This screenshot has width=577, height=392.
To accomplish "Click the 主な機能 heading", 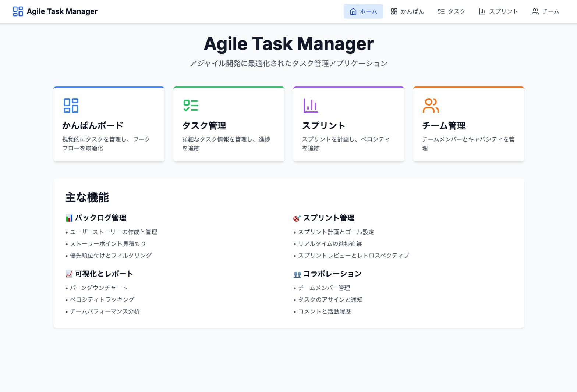I will (x=87, y=197).
